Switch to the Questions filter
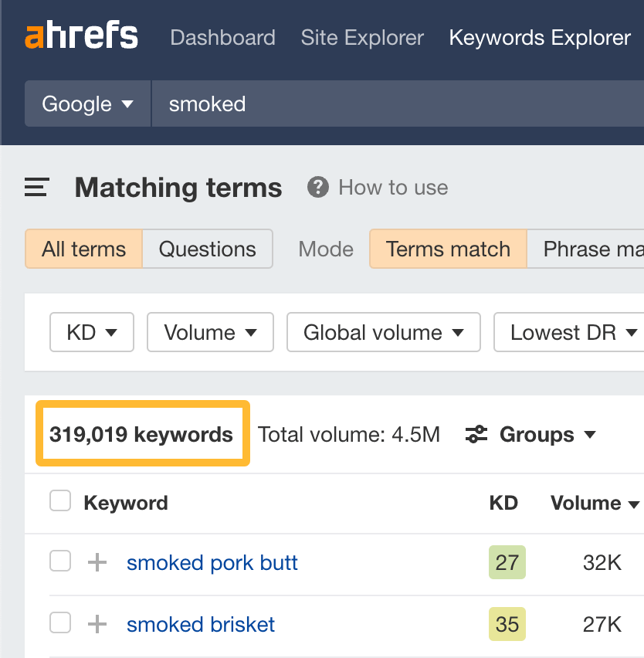This screenshot has width=644, height=658. pos(207,249)
